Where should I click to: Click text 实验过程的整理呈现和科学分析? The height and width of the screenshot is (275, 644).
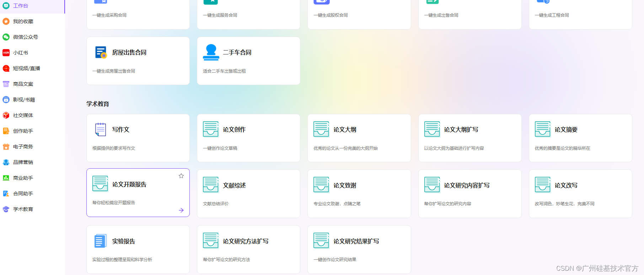[x=122, y=260]
